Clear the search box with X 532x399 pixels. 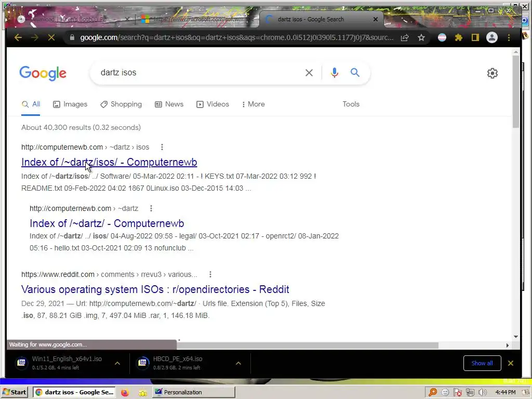coord(309,73)
